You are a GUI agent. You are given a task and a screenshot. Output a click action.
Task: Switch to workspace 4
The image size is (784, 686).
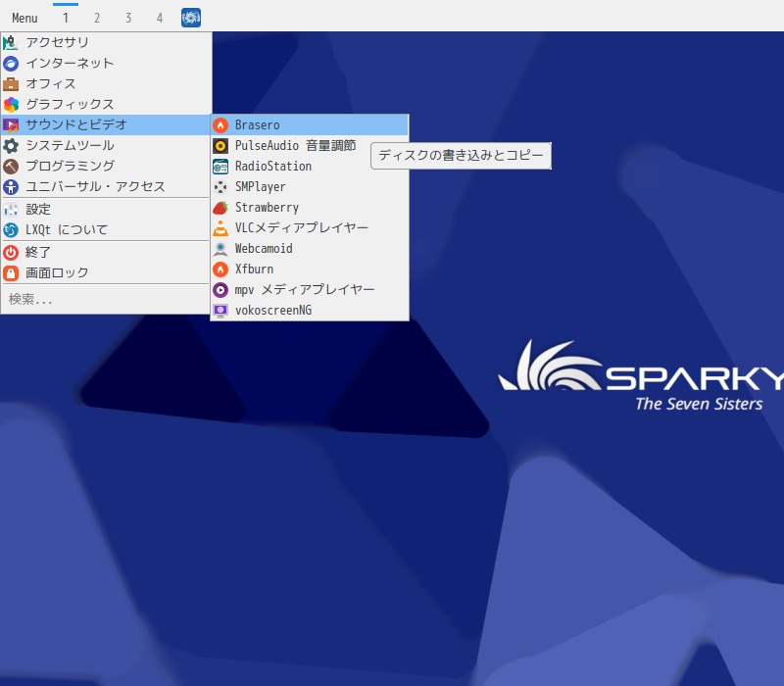[160, 18]
